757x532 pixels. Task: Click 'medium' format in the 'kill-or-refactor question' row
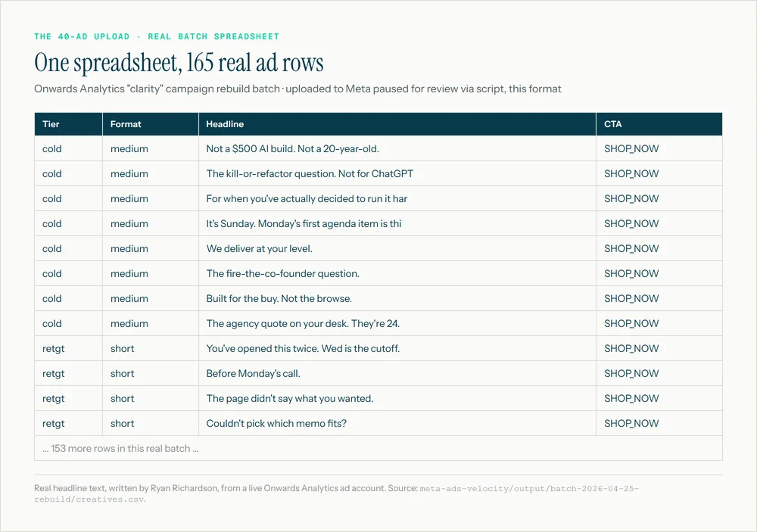pos(129,174)
